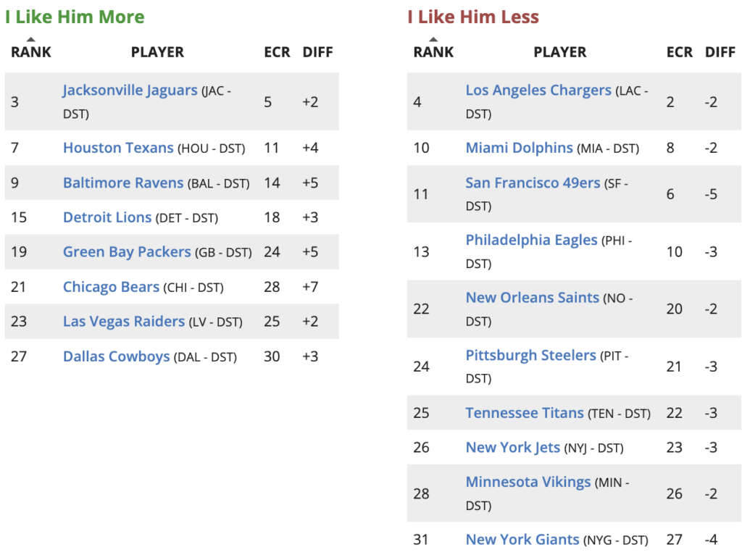Sort "I Like Him Less" table by DIFF
The image size is (742, 560).
(720, 52)
